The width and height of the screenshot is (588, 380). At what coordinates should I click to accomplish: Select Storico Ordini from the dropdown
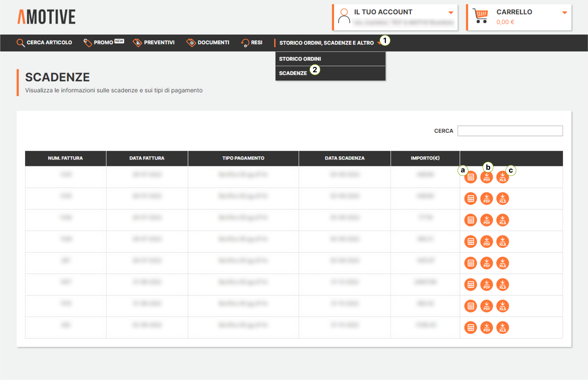point(300,59)
